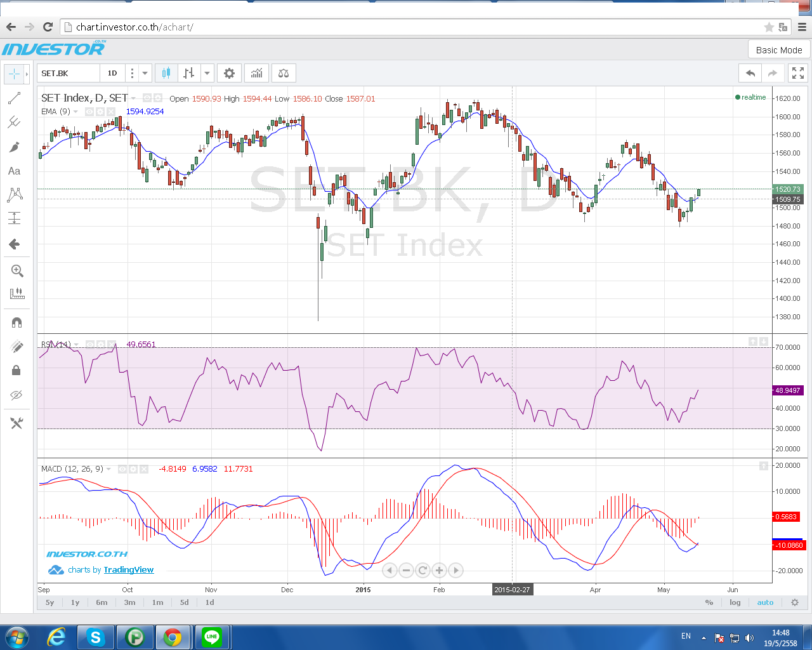Open Skype from Windows taskbar
812x650 pixels.
coord(96,637)
